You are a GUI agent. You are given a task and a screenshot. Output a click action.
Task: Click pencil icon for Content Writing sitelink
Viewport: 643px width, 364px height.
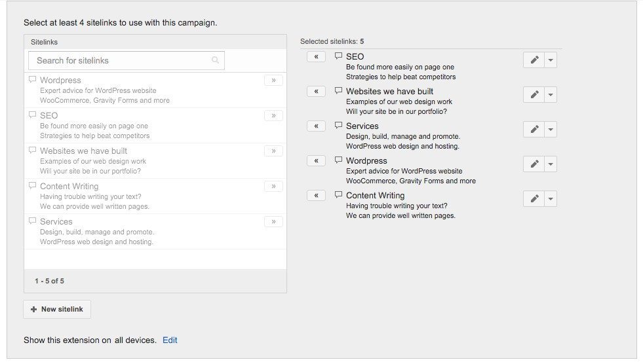click(534, 199)
